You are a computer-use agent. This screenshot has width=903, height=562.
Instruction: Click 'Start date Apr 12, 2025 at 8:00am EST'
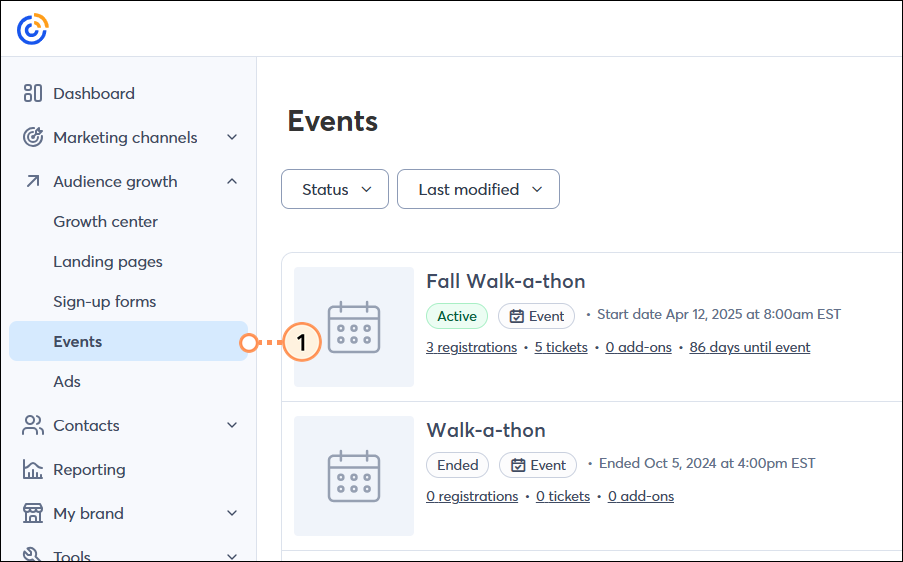point(719,314)
